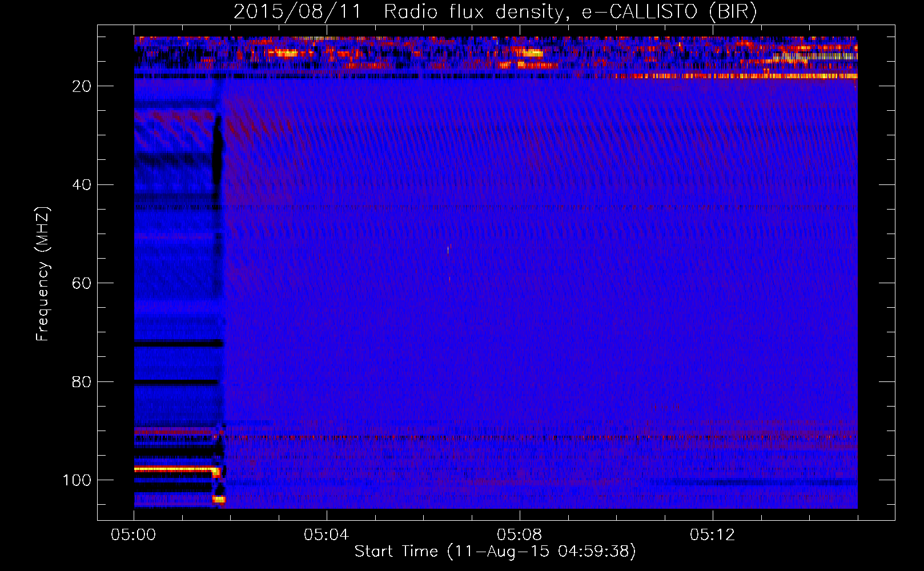Click the black vertical dropout feature near 30 MHz
This screenshot has height=571, width=924.
[x=218, y=150]
